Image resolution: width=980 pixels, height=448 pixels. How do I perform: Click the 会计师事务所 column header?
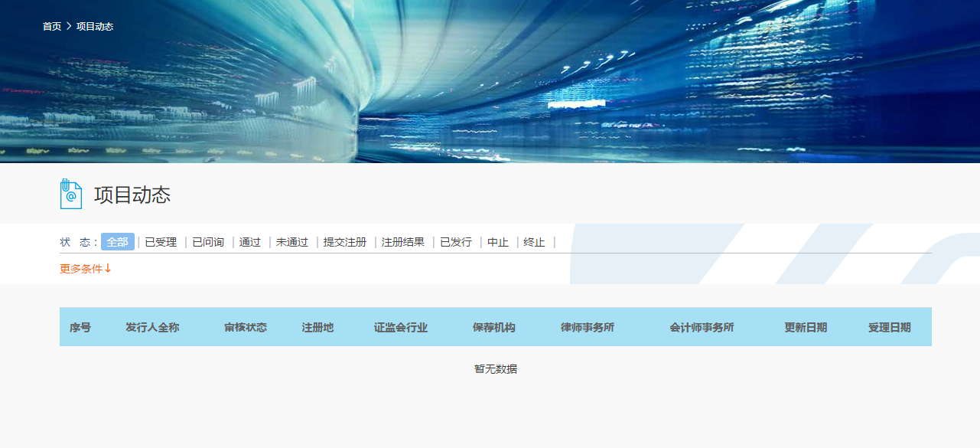(702, 327)
